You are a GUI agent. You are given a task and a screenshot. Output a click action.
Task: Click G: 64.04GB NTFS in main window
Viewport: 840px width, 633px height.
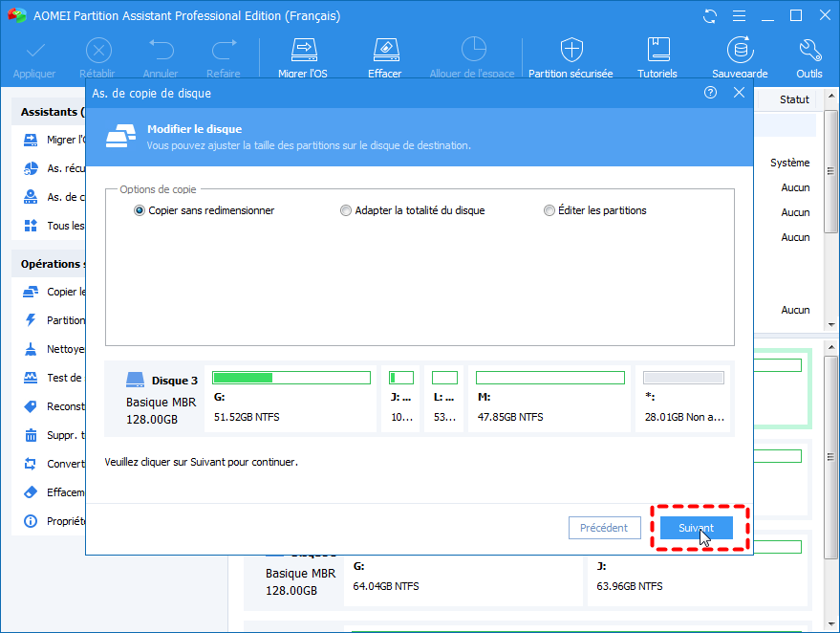(x=386, y=586)
